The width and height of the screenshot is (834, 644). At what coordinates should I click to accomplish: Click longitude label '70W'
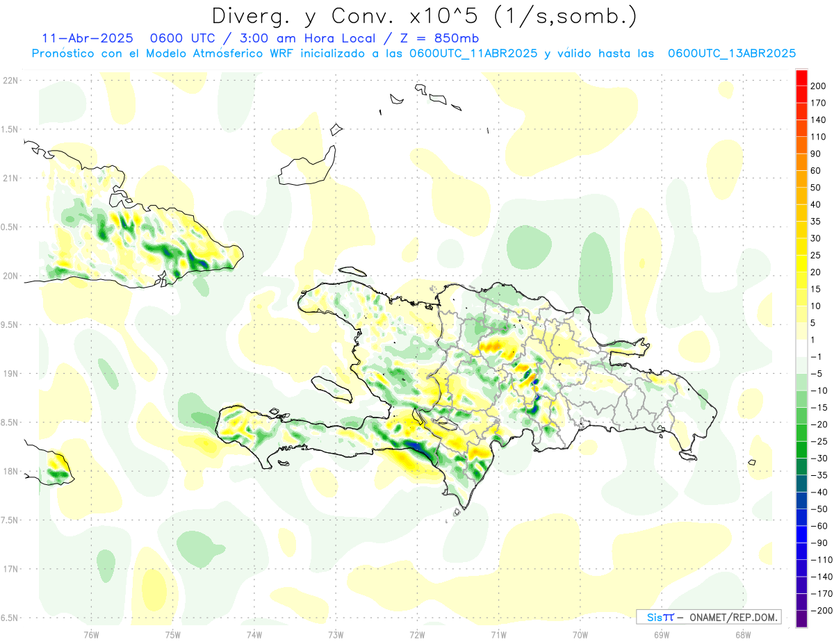coord(580,634)
